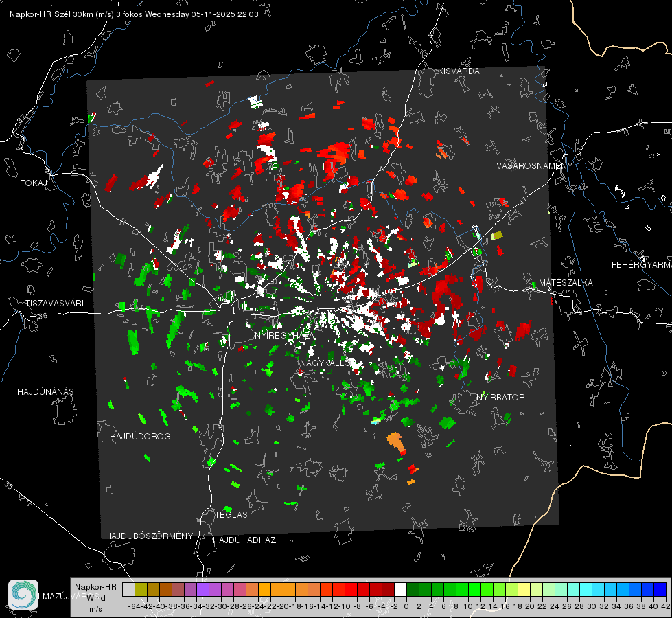The height and width of the screenshot is (618, 672).
Task: Select the olive legend swatch next to -64
Action: pyautogui.click(x=141, y=589)
